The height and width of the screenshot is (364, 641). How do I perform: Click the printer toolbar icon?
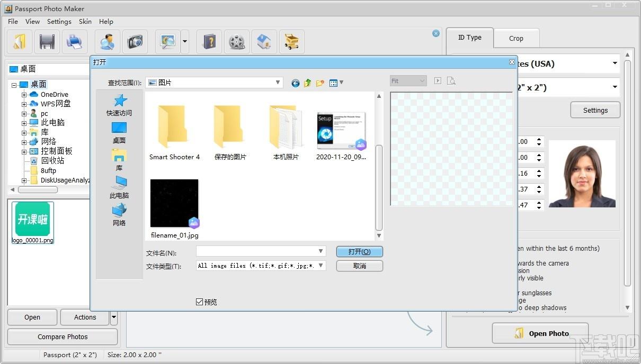[75, 42]
